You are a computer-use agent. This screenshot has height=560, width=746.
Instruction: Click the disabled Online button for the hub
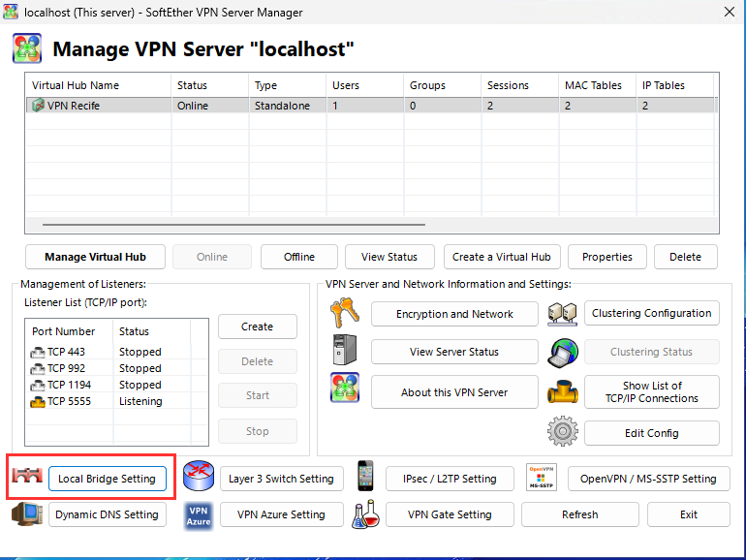coord(212,257)
